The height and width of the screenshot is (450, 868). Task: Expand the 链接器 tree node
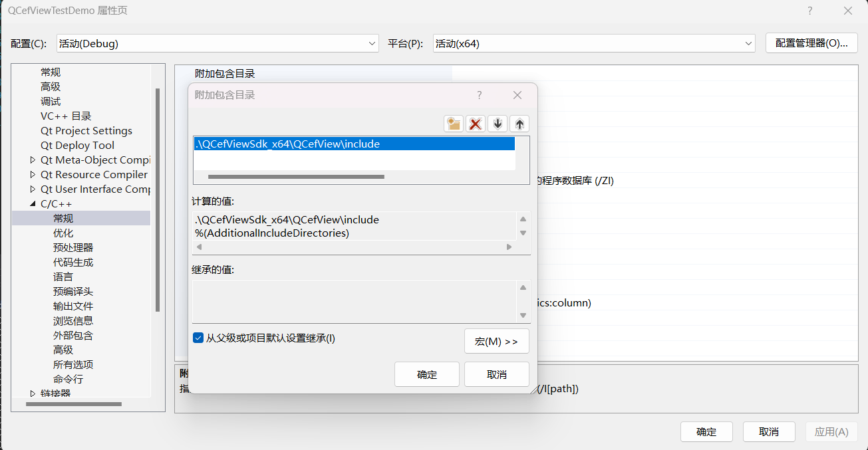coord(33,394)
